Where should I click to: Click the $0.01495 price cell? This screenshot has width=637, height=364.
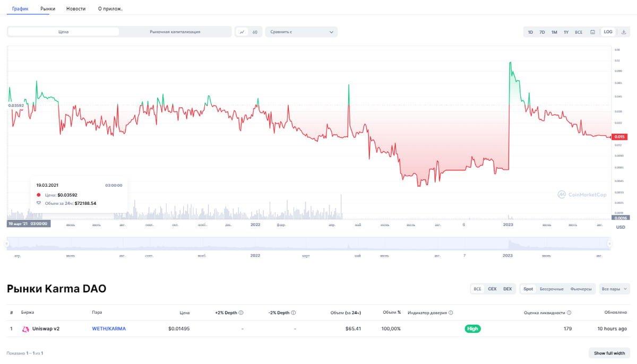pos(179,329)
